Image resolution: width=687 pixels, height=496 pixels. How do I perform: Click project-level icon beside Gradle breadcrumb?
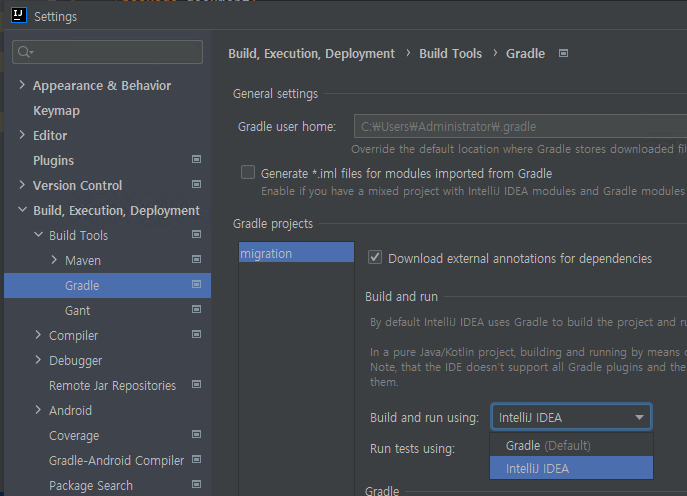point(563,53)
